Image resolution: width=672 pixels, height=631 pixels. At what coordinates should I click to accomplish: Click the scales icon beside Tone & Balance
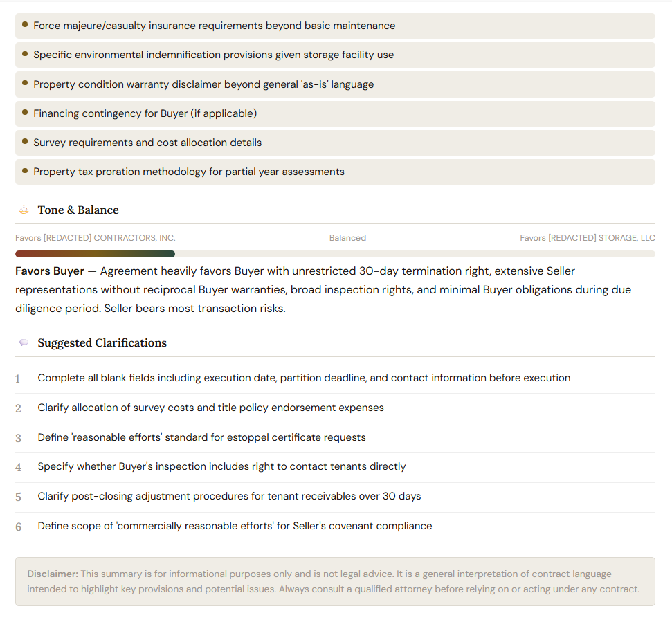(x=24, y=210)
